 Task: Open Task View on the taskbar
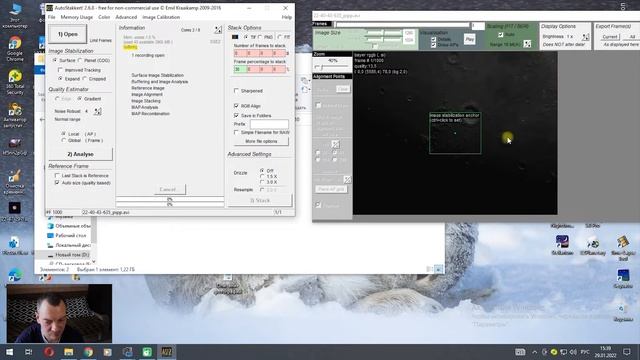[x=29, y=352]
